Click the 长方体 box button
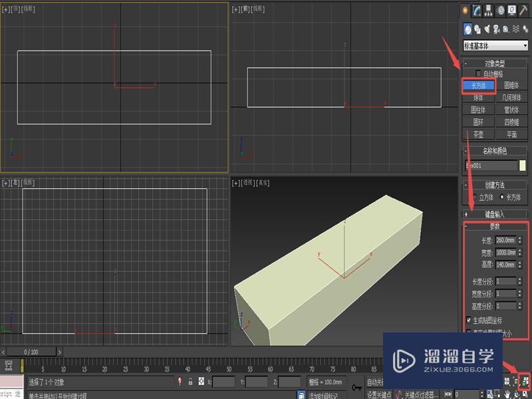This screenshot has height=399, width=532. 479,86
